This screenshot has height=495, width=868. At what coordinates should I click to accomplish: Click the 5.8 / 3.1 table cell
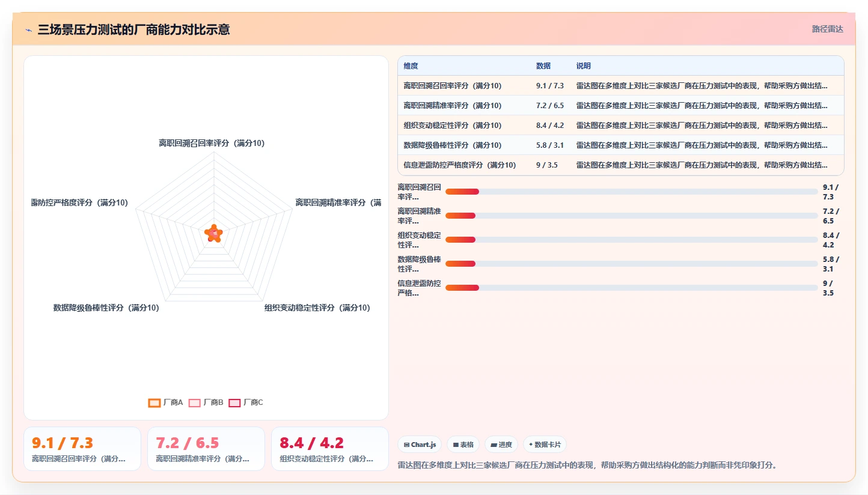(550, 145)
